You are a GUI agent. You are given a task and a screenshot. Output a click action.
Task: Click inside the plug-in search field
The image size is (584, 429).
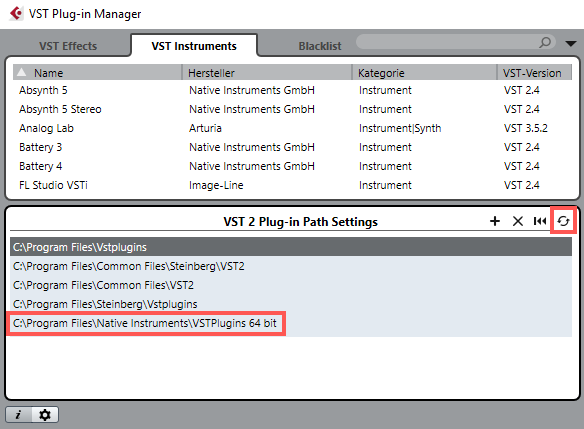447,42
